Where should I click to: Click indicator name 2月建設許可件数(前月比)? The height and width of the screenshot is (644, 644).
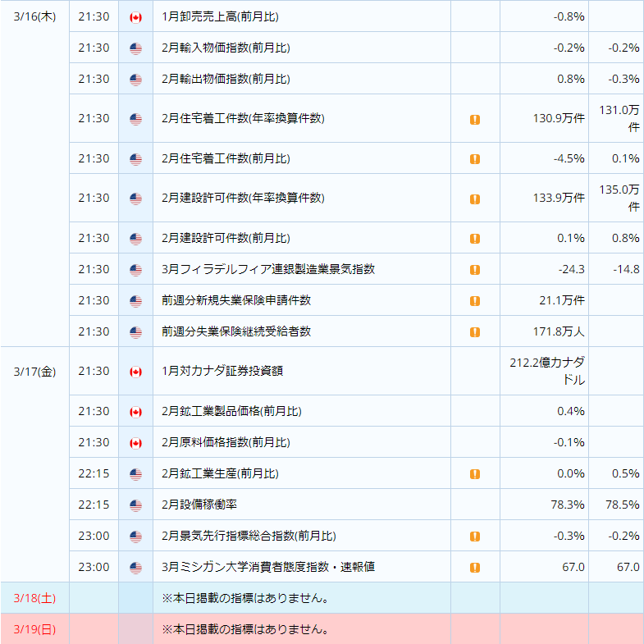(226, 238)
